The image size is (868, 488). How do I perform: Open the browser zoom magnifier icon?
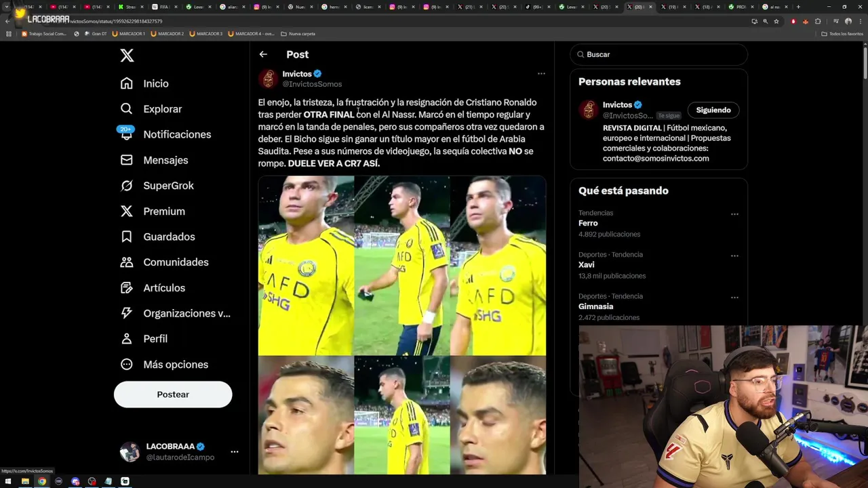click(766, 21)
